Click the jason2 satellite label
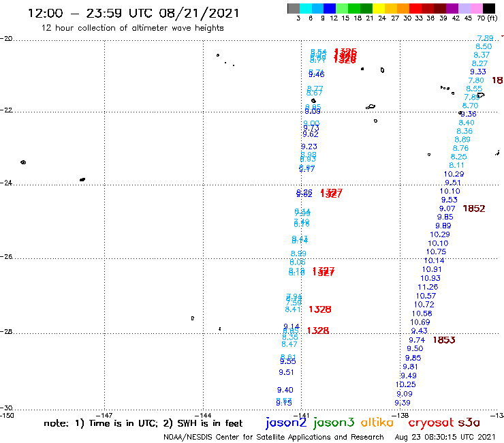The width and height of the screenshot is (504, 443). coord(286,423)
